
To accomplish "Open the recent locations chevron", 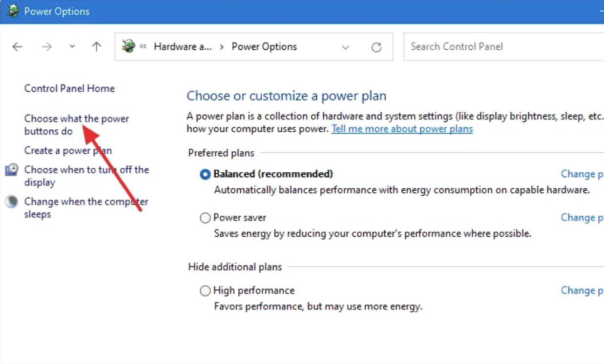I will tap(72, 47).
